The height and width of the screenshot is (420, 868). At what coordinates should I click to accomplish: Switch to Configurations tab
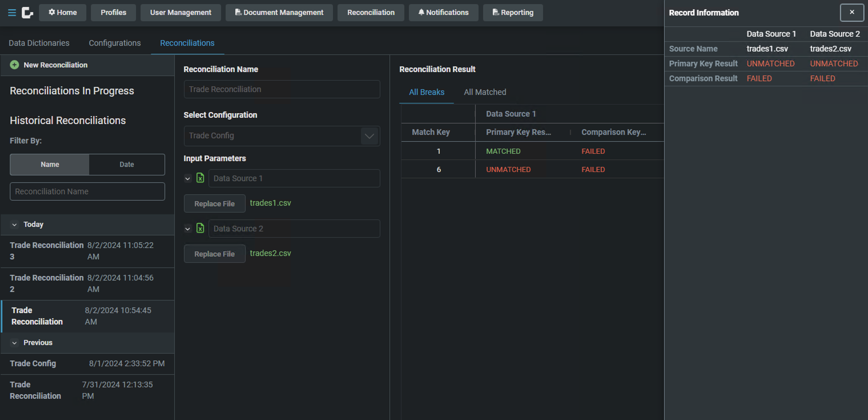114,43
